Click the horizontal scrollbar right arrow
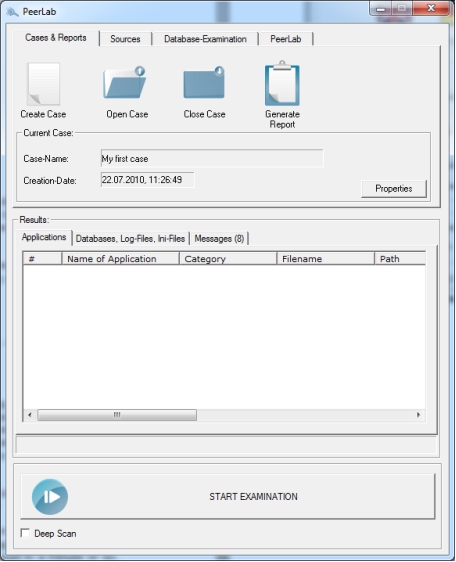 click(x=418, y=415)
